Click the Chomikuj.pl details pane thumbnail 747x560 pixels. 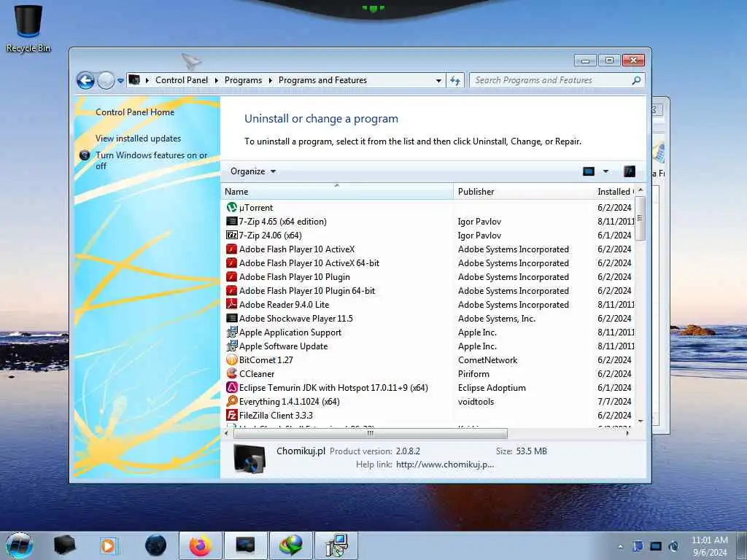tap(249, 458)
